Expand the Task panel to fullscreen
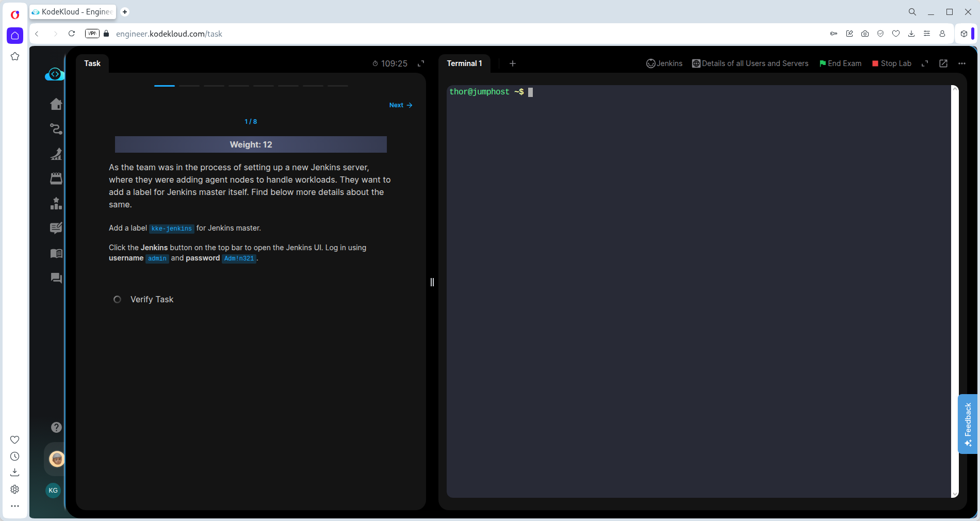This screenshot has width=980, height=521. (x=421, y=63)
